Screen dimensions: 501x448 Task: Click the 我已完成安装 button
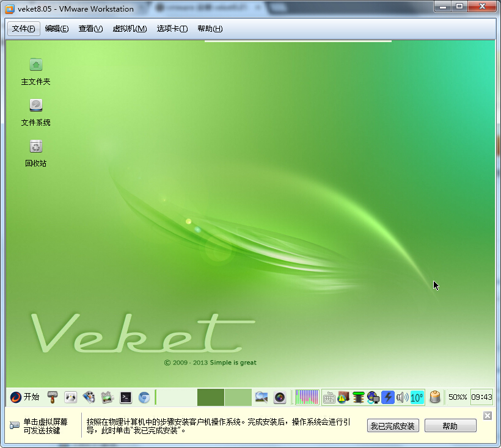coord(393,426)
